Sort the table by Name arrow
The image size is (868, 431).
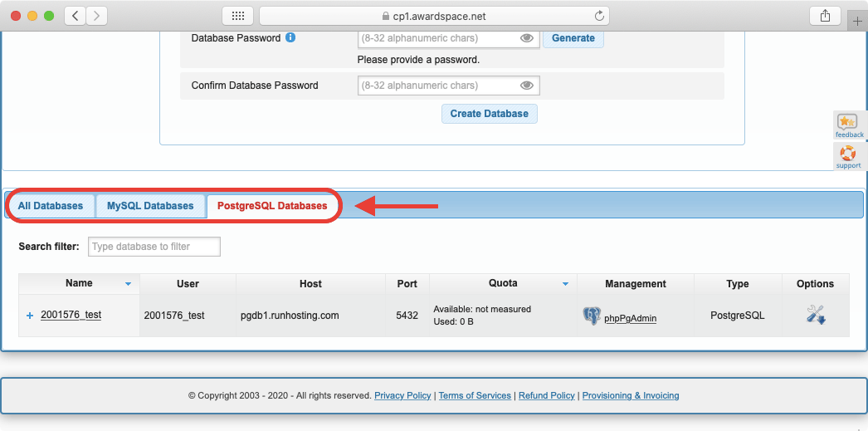(128, 284)
